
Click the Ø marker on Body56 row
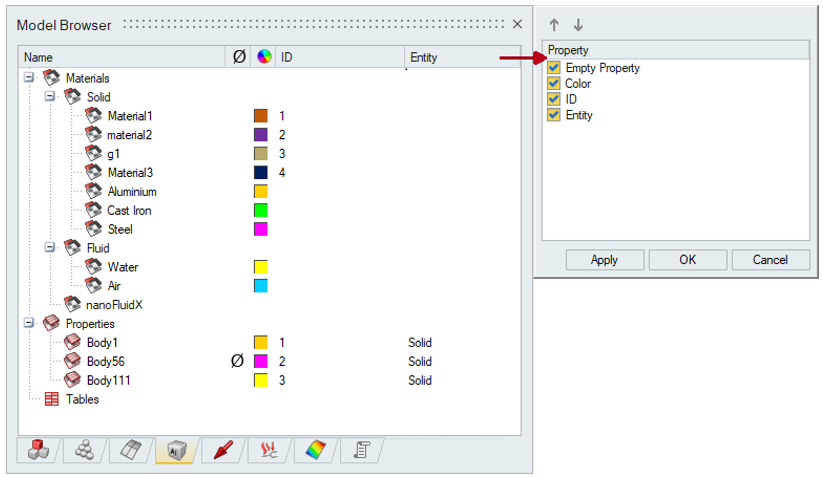click(237, 361)
